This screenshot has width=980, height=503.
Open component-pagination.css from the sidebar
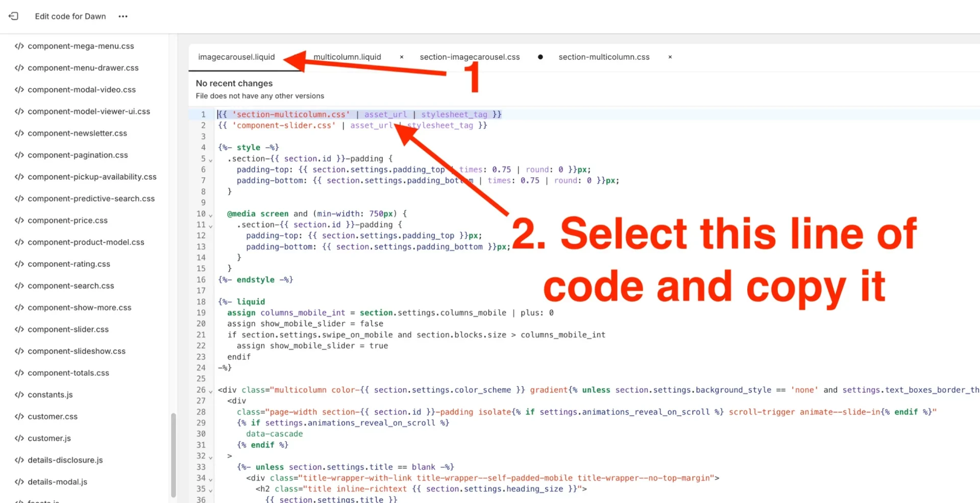click(x=78, y=155)
